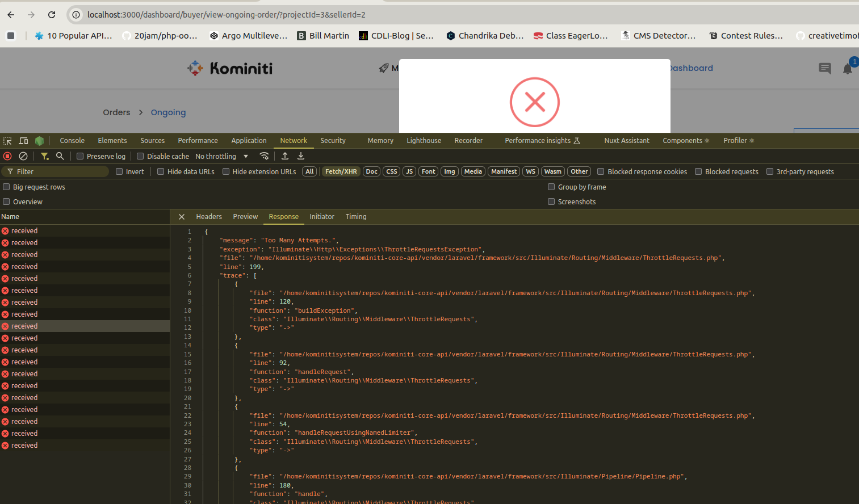Click the import HAR upload icon

point(285,156)
